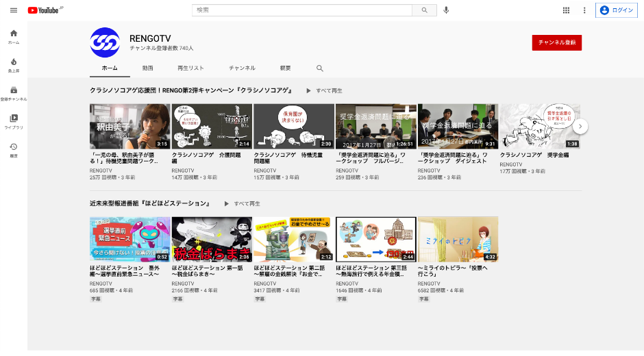The width and height of the screenshot is (644, 356).
Task: Open Library in the sidebar
Action: point(14,122)
